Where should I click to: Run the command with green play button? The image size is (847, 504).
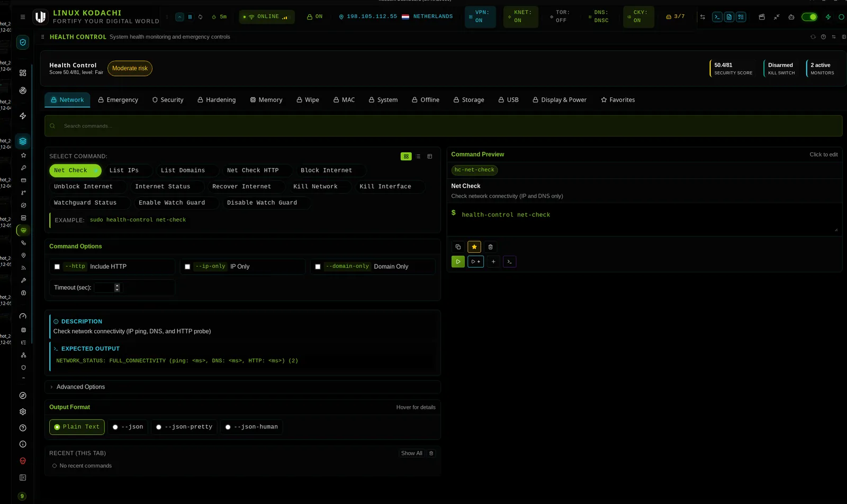[x=458, y=262]
